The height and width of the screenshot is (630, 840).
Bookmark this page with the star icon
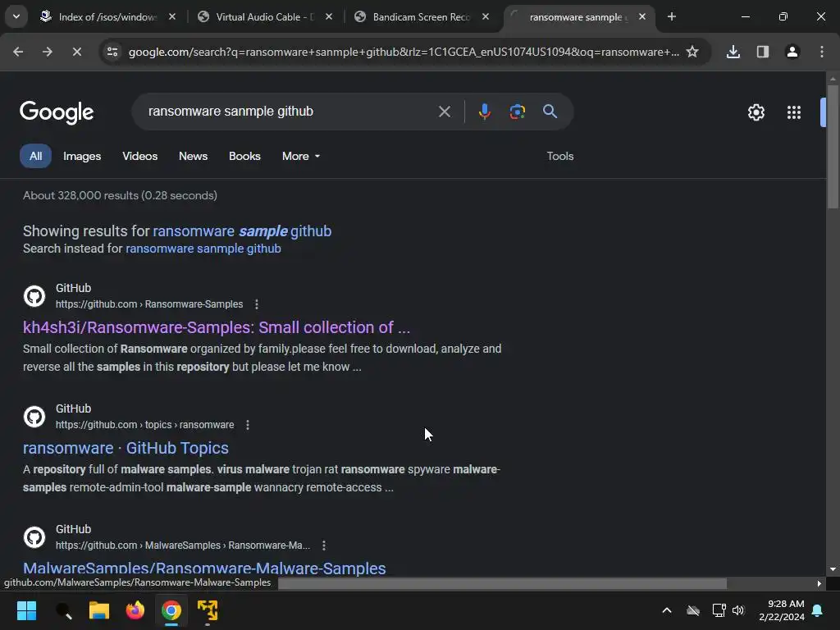coord(692,52)
